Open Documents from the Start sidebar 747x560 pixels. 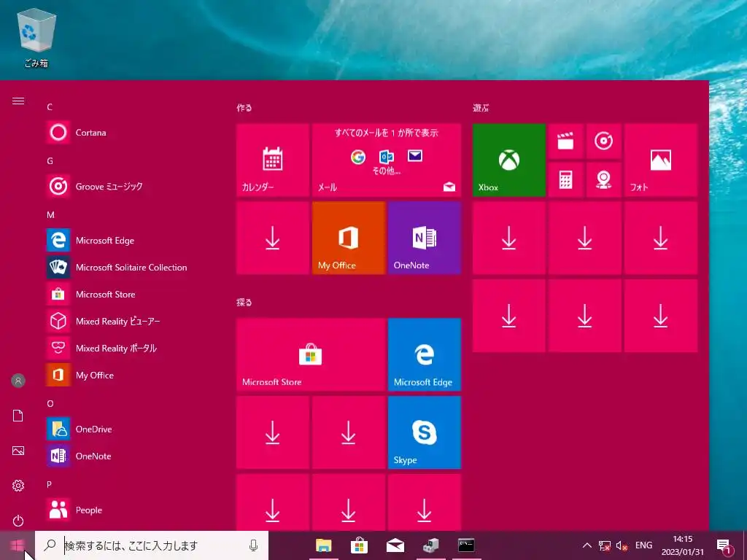[x=18, y=415]
